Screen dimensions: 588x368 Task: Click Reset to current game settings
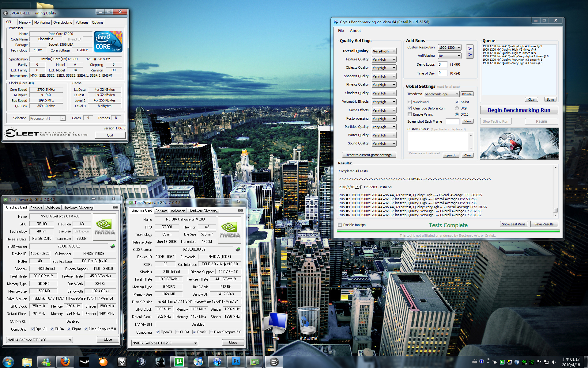[369, 155]
